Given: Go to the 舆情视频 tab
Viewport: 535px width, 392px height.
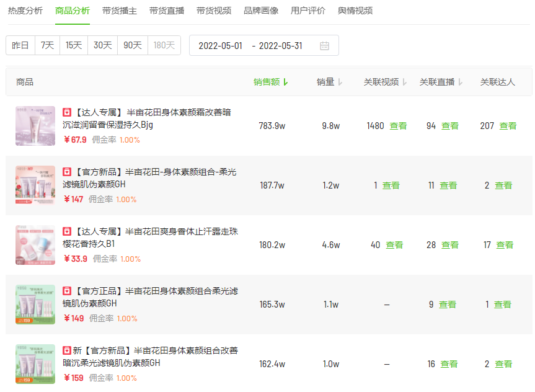Looking at the screenshot, I should click(x=355, y=11).
